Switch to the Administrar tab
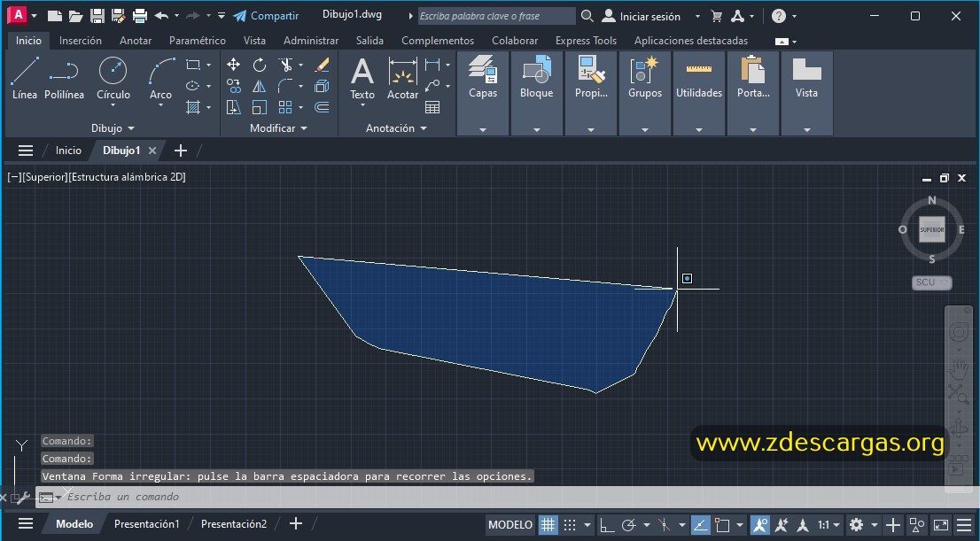The width and height of the screenshot is (980, 541). tap(311, 41)
